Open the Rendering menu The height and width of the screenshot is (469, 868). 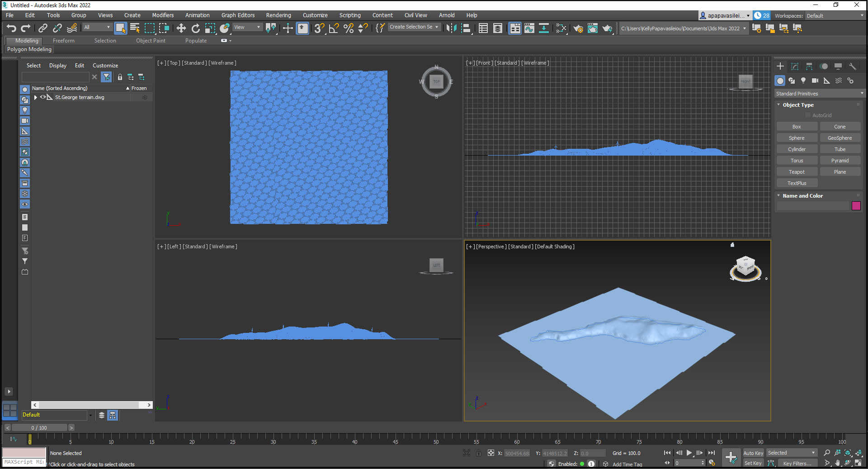click(278, 15)
